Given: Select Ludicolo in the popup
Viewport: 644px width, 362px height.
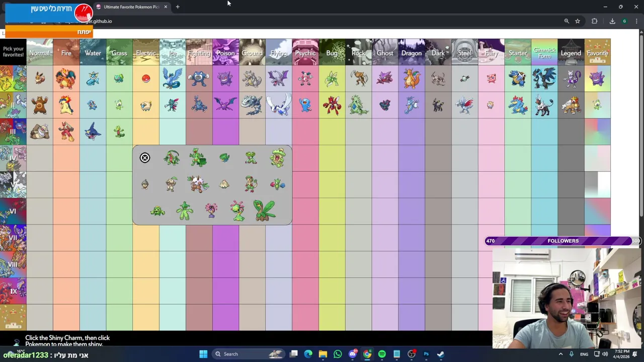Looking at the screenshot, I should point(278,158).
